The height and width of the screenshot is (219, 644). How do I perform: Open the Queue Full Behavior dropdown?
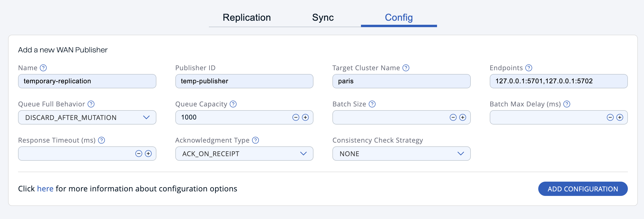(x=147, y=117)
